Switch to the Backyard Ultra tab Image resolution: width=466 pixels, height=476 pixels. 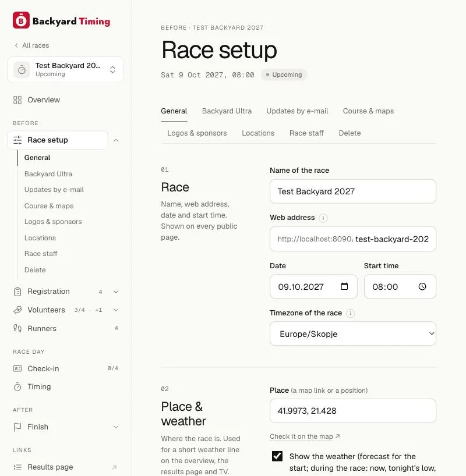(227, 111)
